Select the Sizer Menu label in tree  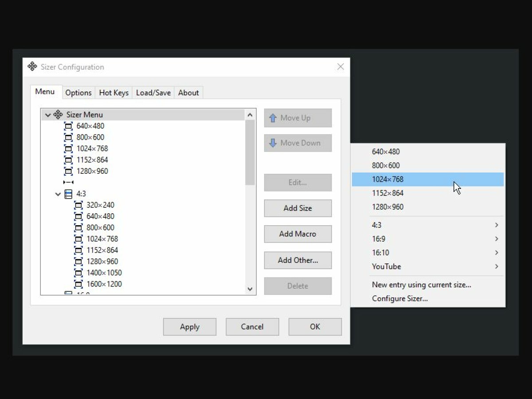(x=85, y=115)
